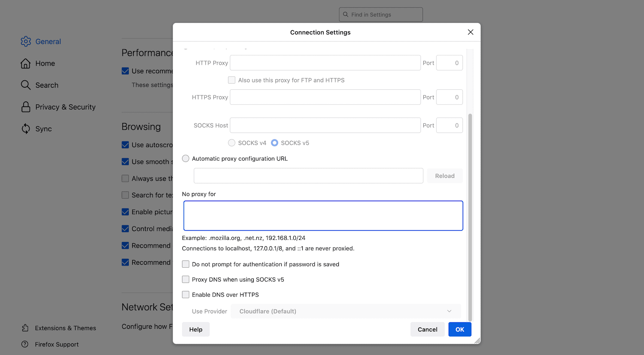Check 'Also use this proxy for FTP and HTTPS'

click(x=231, y=80)
